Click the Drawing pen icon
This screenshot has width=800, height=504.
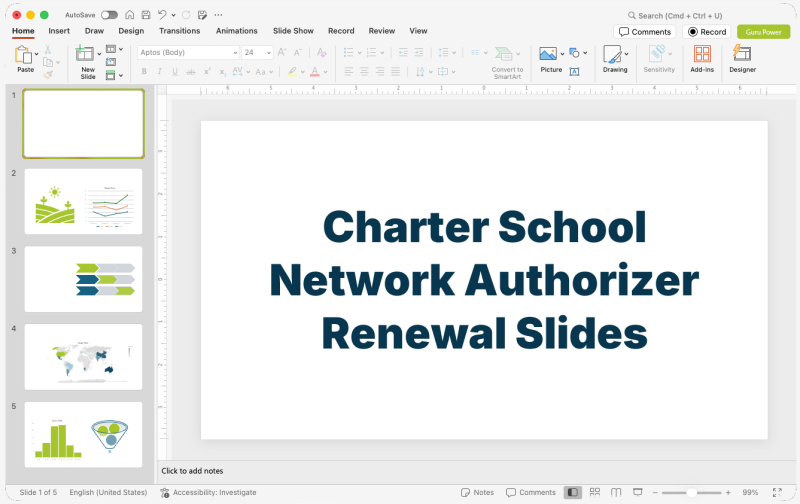[x=612, y=54]
